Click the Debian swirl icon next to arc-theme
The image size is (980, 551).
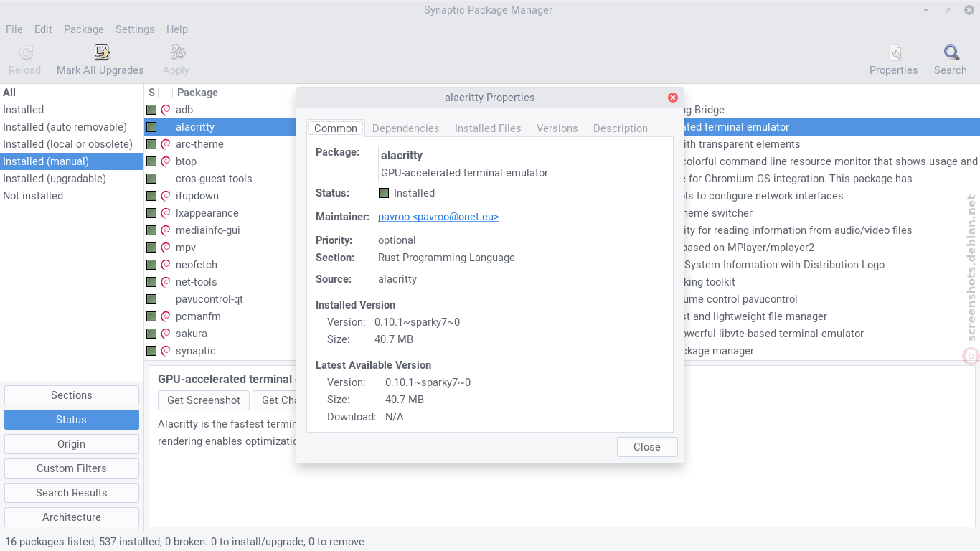[166, 144]
